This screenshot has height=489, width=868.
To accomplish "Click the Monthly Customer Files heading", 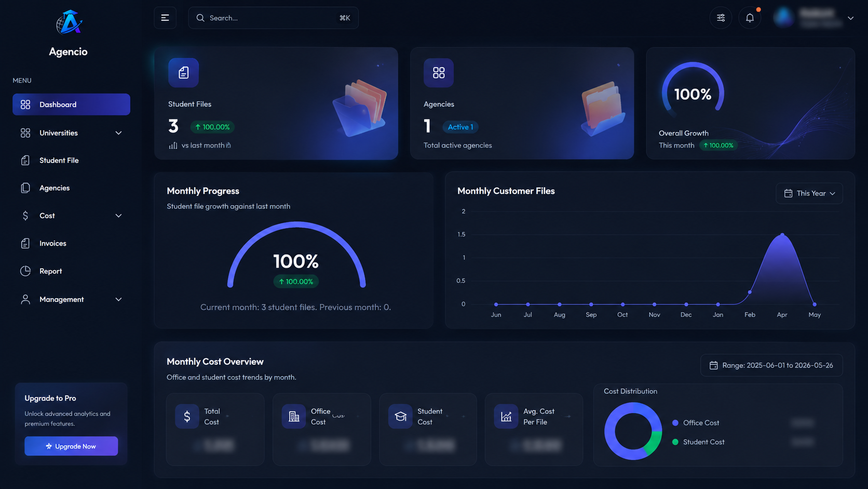I will 506,191.
